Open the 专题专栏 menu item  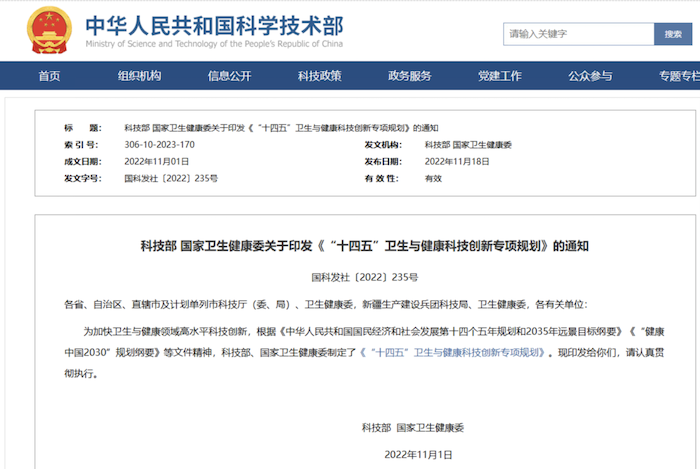click(x=679, y=76)
